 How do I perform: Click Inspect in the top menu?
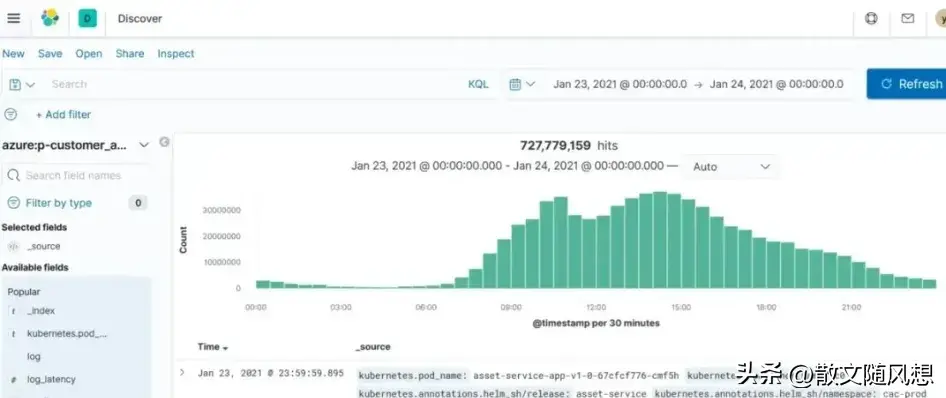click(x=176, y=54)
